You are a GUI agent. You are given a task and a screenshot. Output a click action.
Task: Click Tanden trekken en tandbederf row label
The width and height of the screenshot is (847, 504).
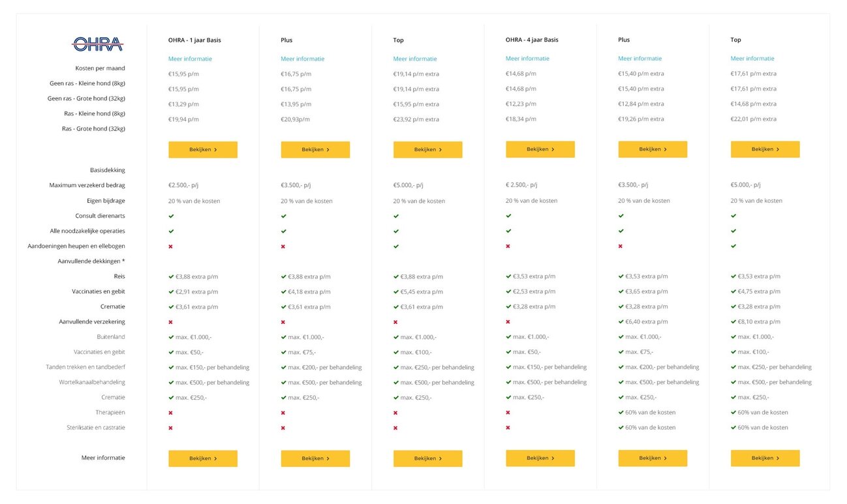[85, 367]
